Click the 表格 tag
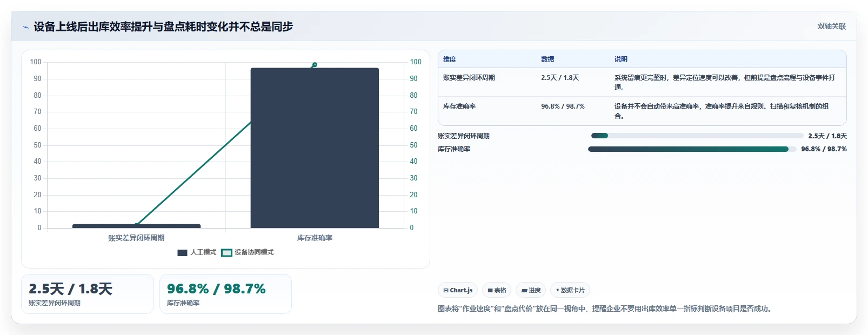Screen dimensions: 868x335 [497, 290]
